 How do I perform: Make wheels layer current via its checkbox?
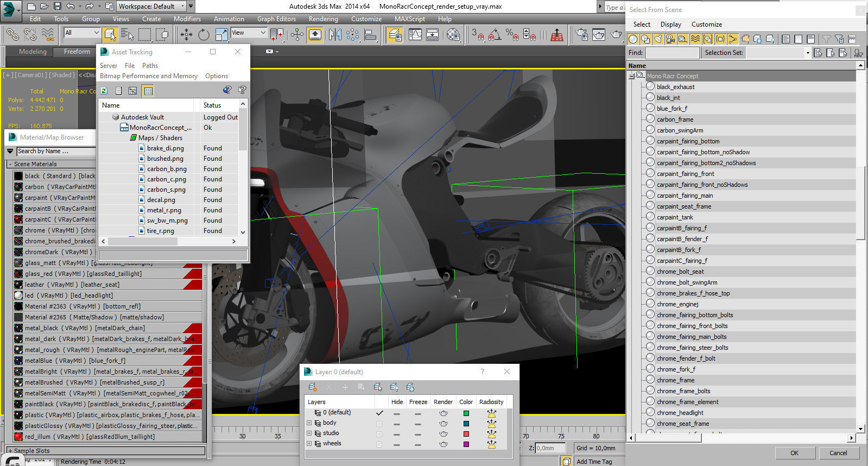[379, 444]
